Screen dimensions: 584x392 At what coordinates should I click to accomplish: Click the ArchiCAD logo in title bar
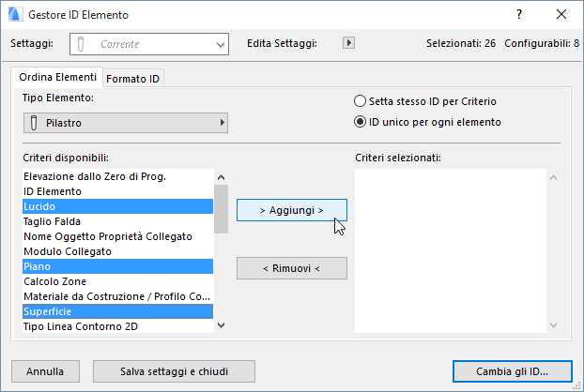click(14, 15)
